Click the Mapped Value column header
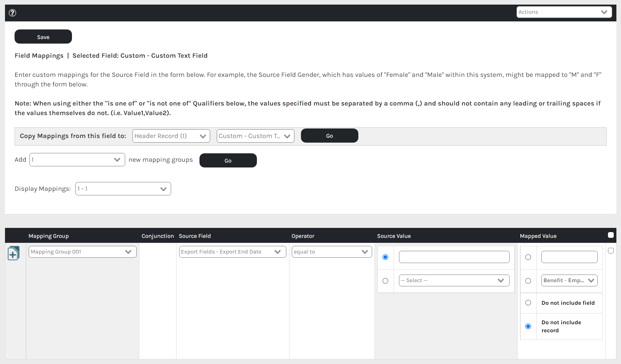 point(538,236)
